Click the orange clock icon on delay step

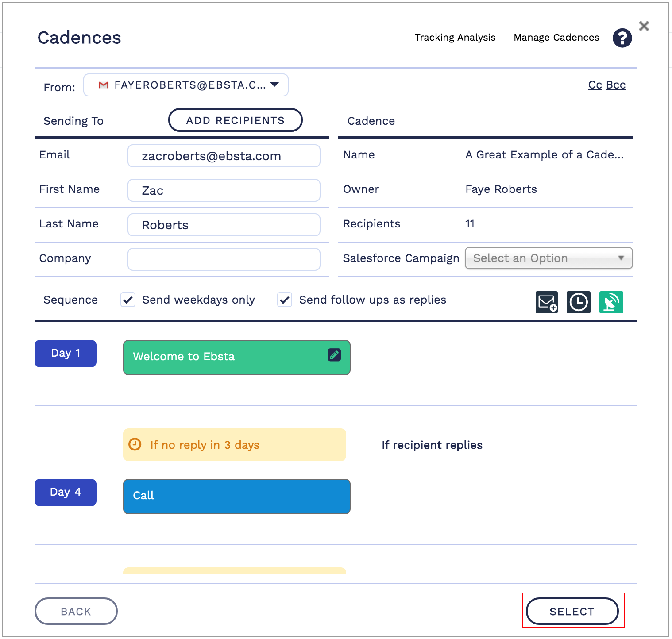[135, 444]
